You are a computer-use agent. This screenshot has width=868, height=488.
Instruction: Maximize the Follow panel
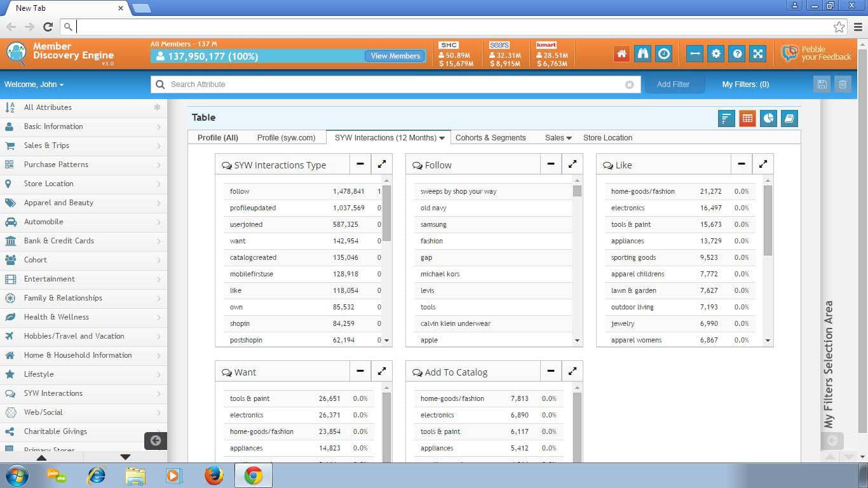[572, 164]
